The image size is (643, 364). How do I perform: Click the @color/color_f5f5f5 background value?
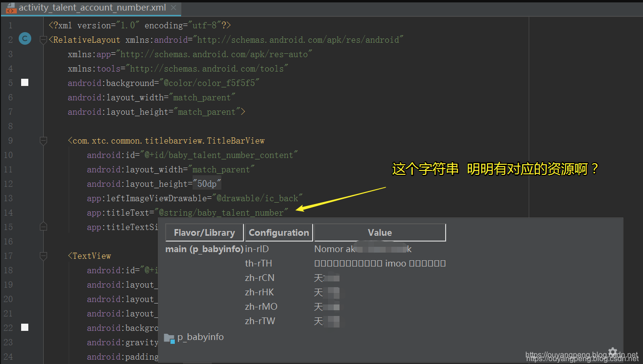pyautogui.click(x=209, y=83)
